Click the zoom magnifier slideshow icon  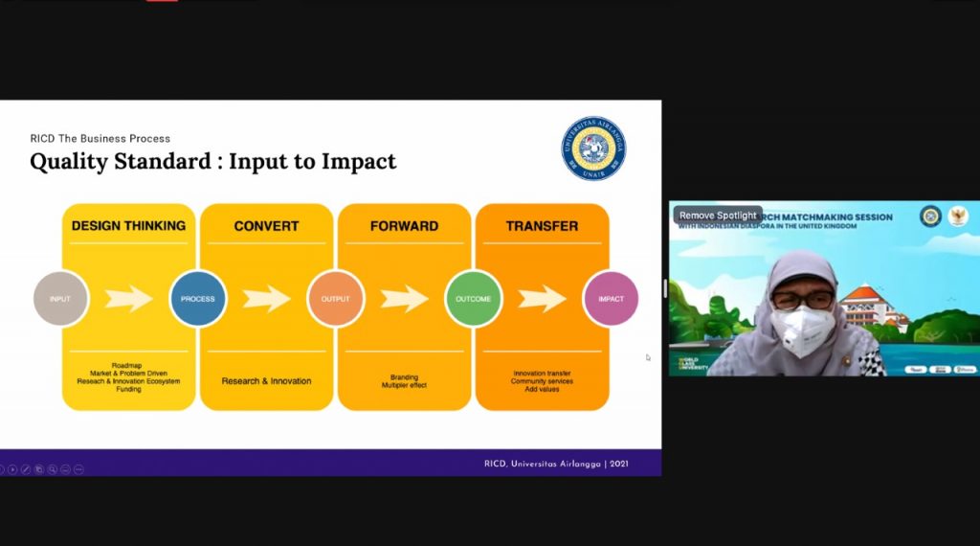point(53,469)
